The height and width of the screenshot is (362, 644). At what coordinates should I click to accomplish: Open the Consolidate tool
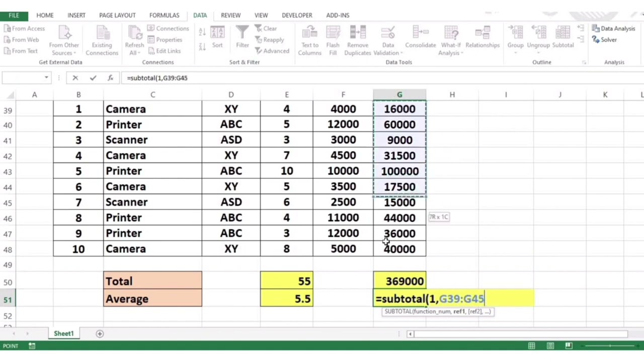click(x=421, y=37)
